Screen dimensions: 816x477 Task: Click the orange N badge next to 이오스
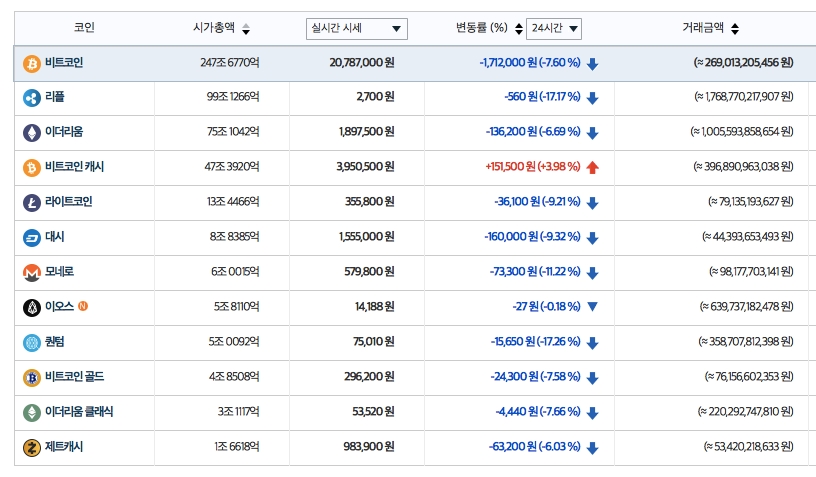[83, 306]
